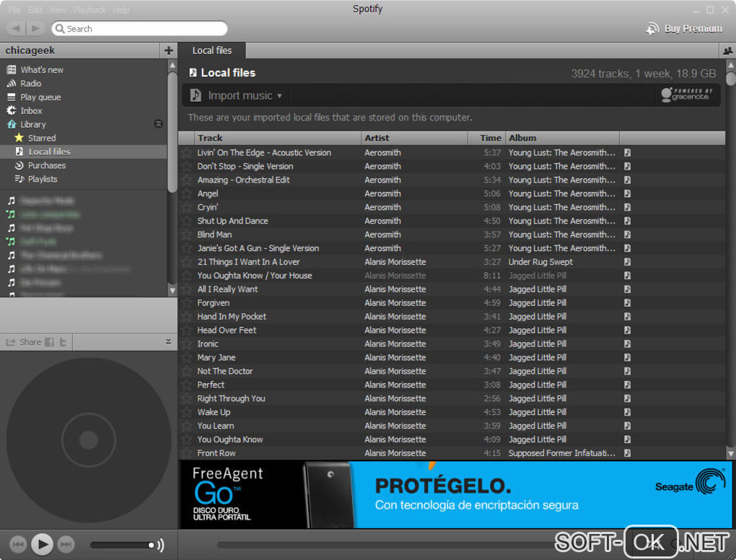This screenshot has height=560, width=736.
Task: Star the track Head Over Feet
Action: click(187, 330)
